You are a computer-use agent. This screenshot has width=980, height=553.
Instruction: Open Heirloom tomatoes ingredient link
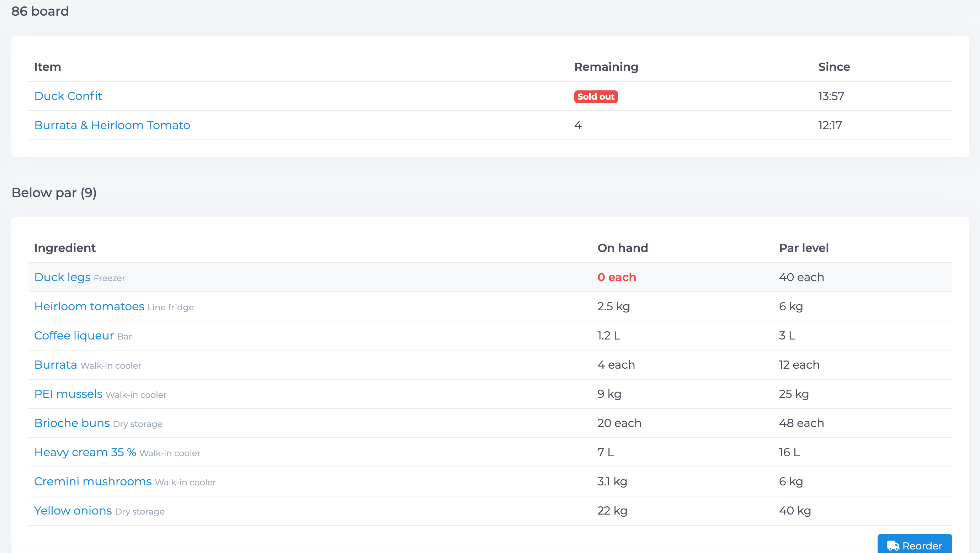coord(89,306)
